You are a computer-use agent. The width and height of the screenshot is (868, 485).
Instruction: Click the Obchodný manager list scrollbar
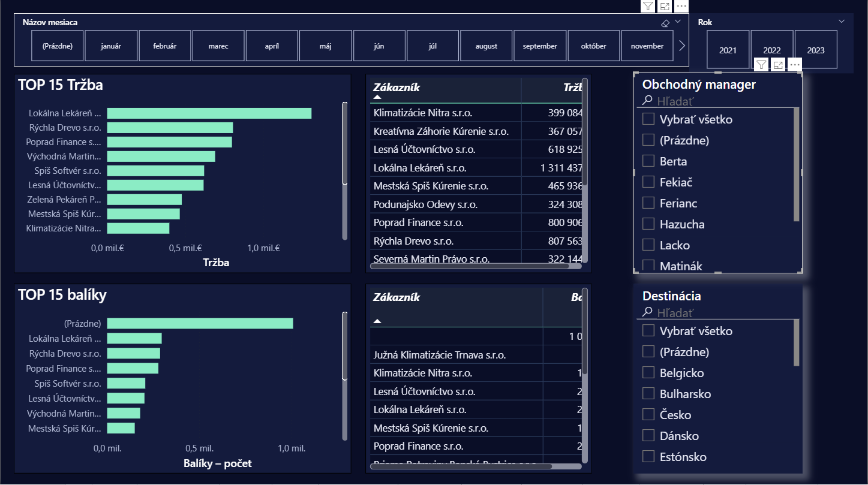(x=797, y=165)
